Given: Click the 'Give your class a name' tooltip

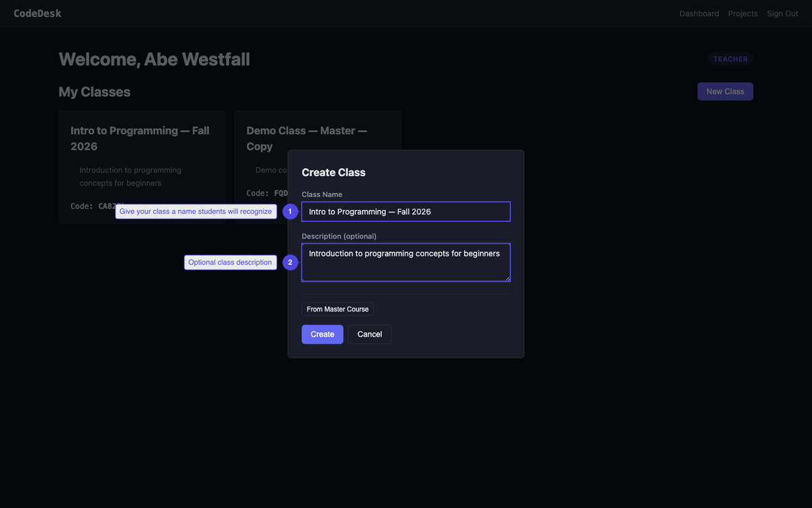Looking at the screenshot, I should point(196,212).
